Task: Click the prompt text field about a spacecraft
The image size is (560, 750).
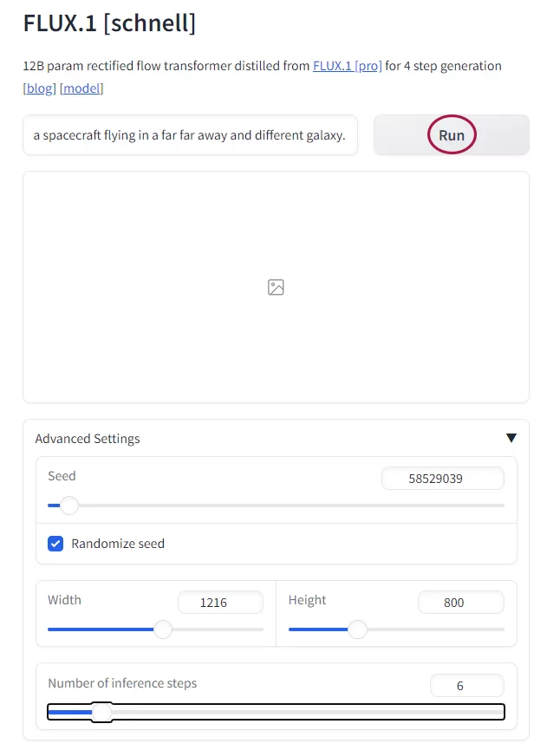Action: click(x=190, y=135)
